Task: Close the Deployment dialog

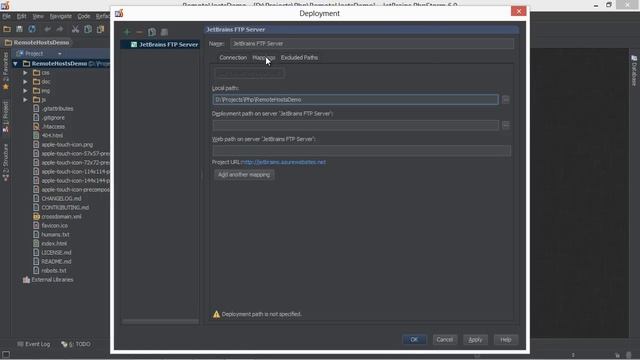Action: pyautogui.click(x=518, y=11)
